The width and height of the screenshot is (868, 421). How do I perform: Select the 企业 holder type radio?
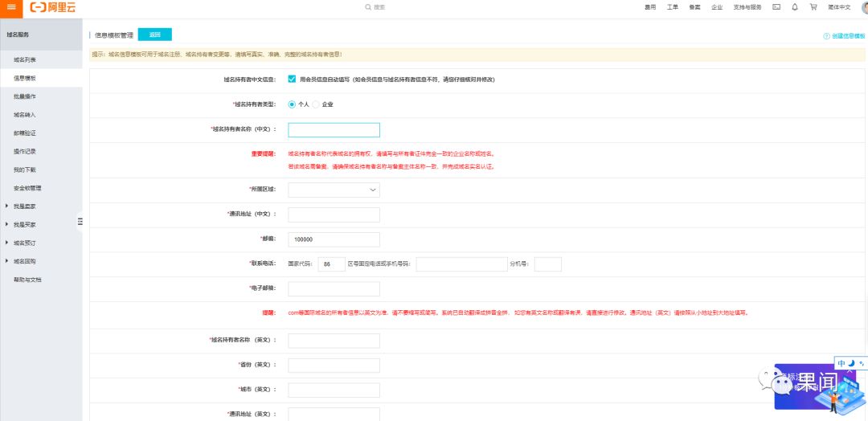[316, 104]
